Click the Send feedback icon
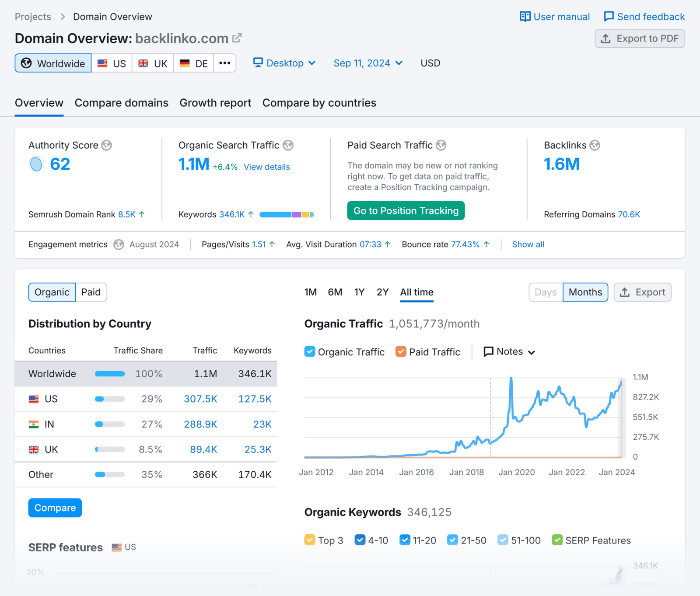The image size is (700, 596). click(x=609, y=16)
